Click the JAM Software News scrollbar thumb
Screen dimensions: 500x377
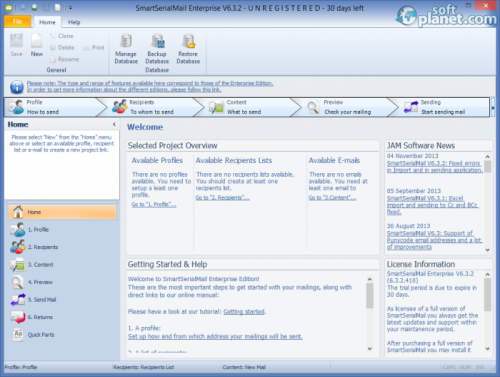coord(487,167)
